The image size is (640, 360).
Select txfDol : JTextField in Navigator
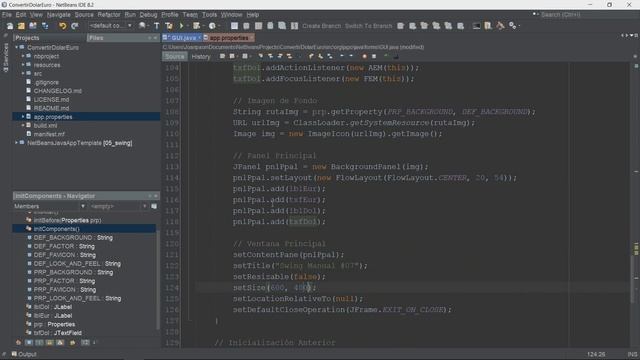(58, 333)
